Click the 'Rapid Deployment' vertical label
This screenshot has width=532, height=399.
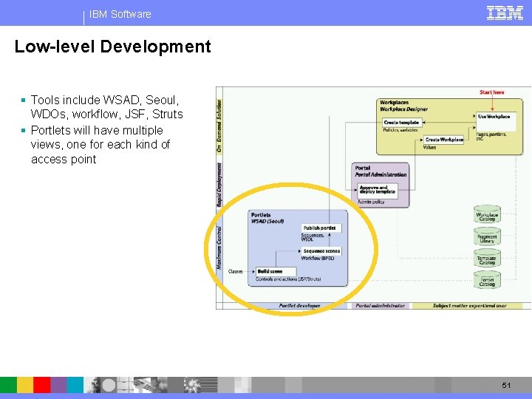tap(219, 185)
